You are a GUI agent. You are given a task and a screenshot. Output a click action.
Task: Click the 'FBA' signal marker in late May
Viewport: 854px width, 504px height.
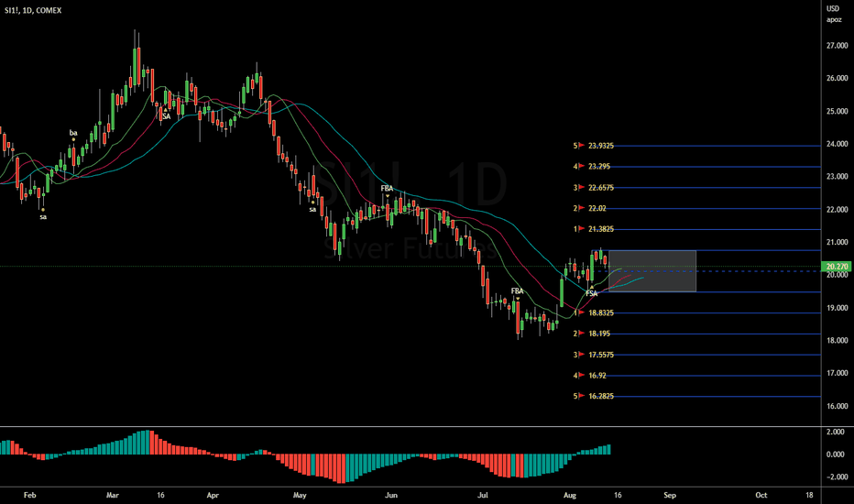tap(387, 189)
